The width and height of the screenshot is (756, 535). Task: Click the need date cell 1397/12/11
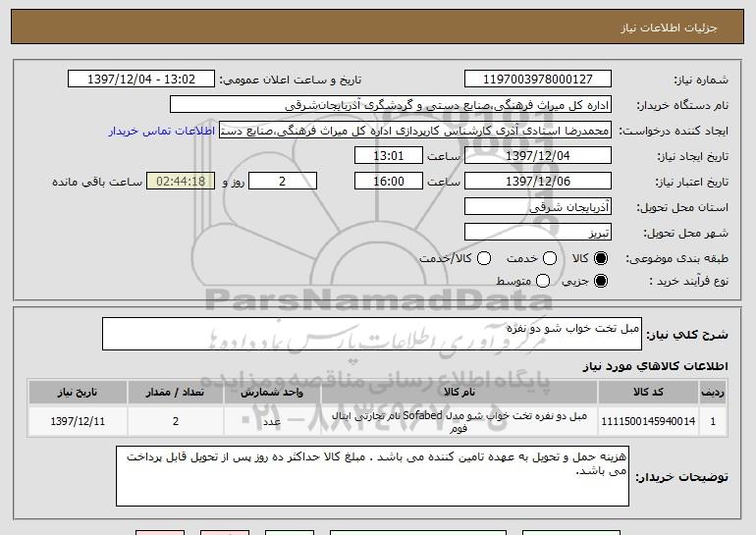pos(78,421)
